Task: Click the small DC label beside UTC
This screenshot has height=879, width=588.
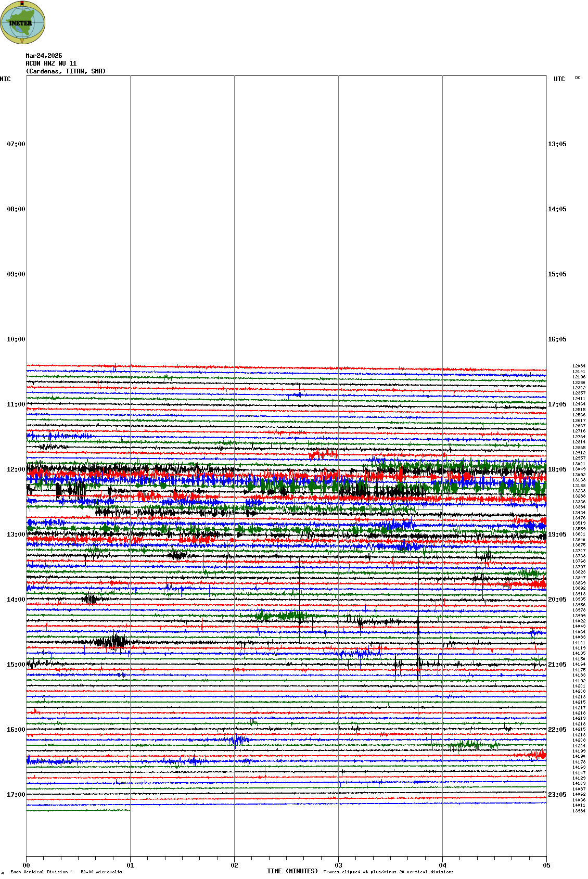Action: [x=578, y=78]
